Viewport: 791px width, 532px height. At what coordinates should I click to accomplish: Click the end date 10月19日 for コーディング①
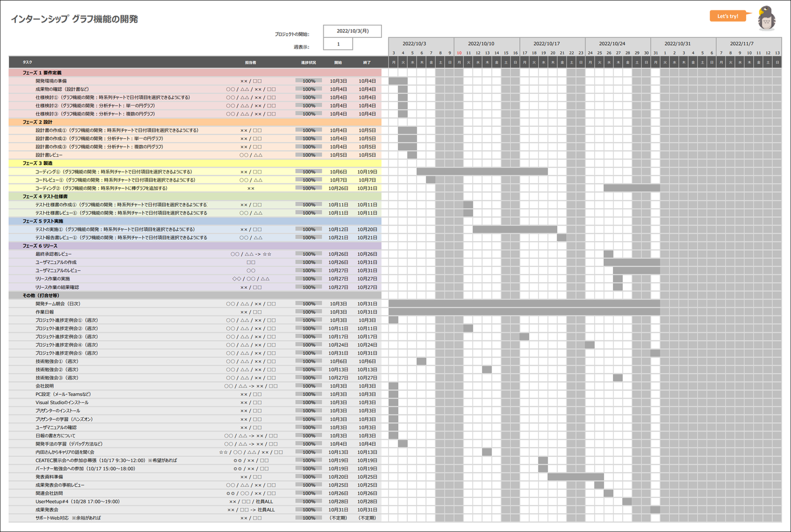367,172
